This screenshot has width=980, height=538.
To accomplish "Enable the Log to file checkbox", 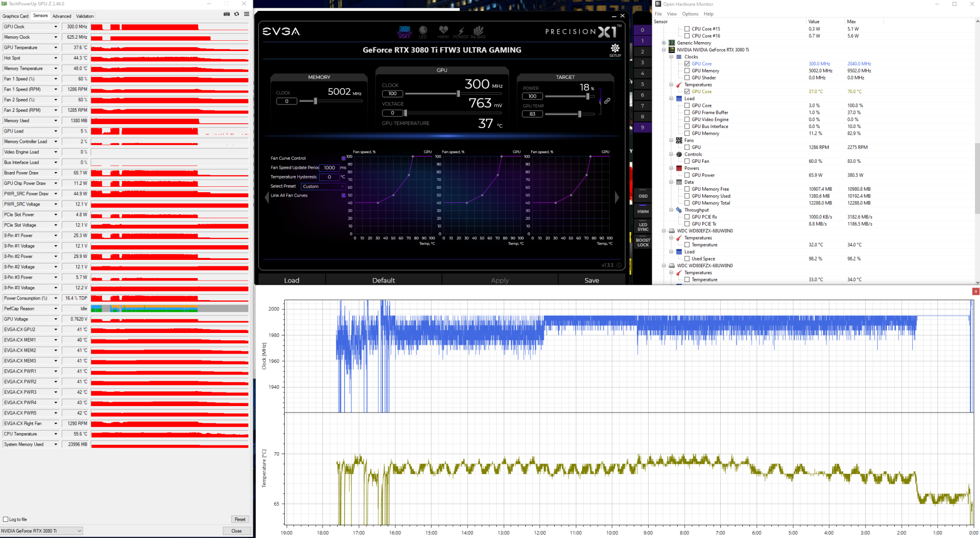I will [x=6, y=519].
